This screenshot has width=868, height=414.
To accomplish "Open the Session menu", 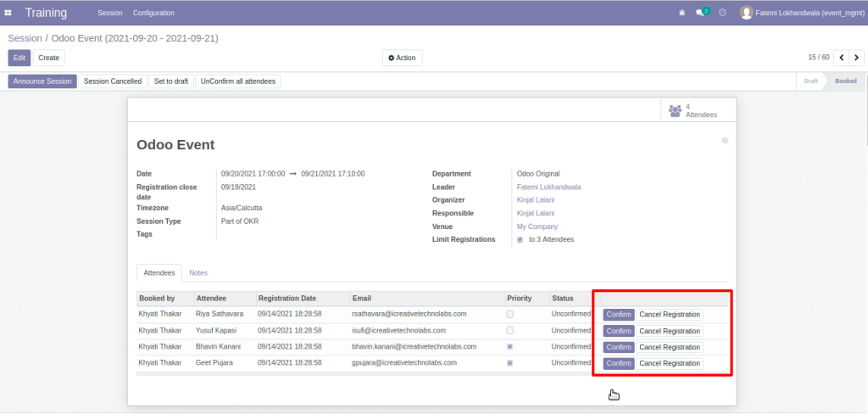I will coord(109,13).
